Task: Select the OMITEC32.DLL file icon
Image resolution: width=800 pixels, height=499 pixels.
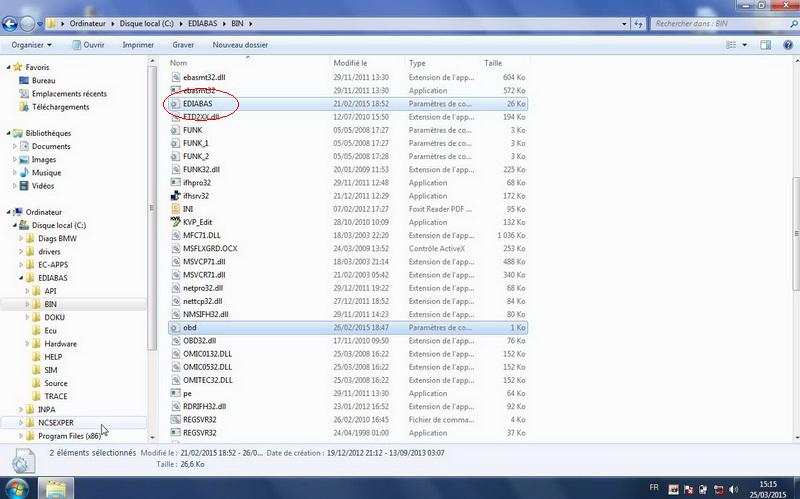Action: click(175, 380)
